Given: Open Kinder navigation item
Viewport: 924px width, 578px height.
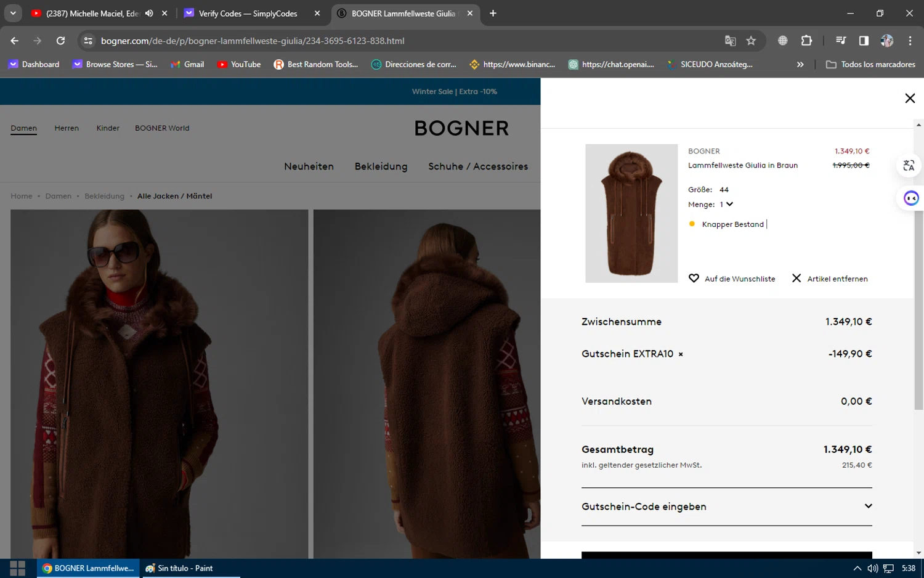Looking at the screenshot, I should pyautogui.click(x=108, y=128).
